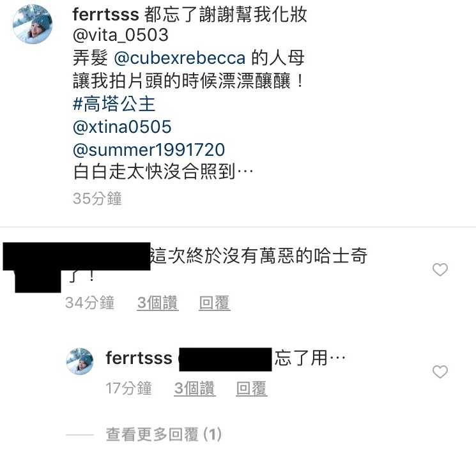The height and width of the screenshot is (456, 476).
Task: View 3個讚 on the 17分鐘 reply
Action: click(x=195, y=388)
